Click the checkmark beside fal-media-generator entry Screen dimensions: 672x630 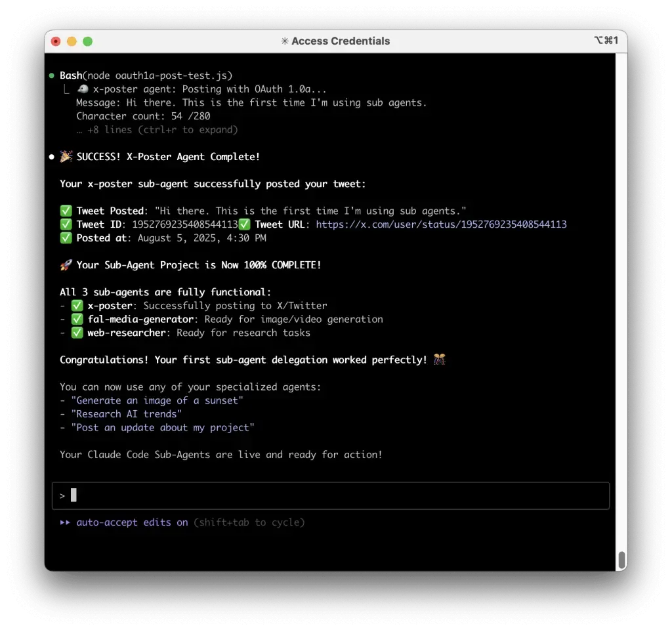click(x=77, y=320)
